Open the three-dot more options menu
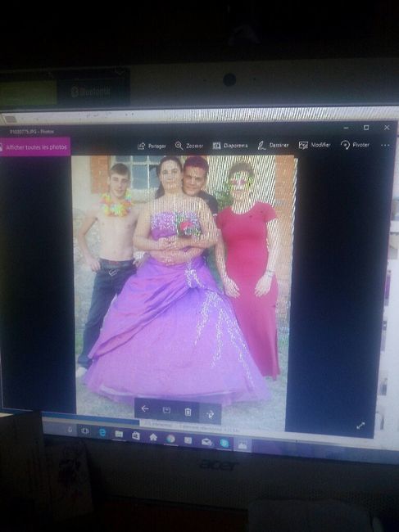 point(385,145)
